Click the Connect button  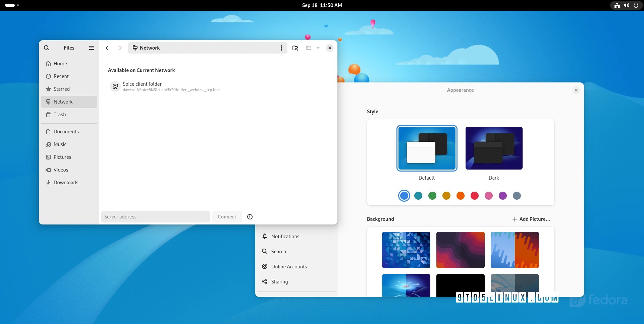coord(227,217)
